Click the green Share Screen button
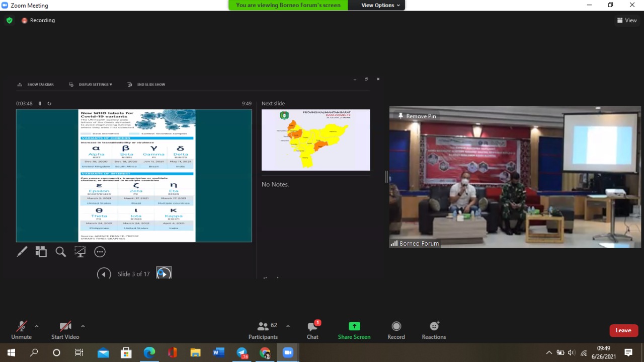644x362 pixels. pyautogui.click(x=354, y=330)
